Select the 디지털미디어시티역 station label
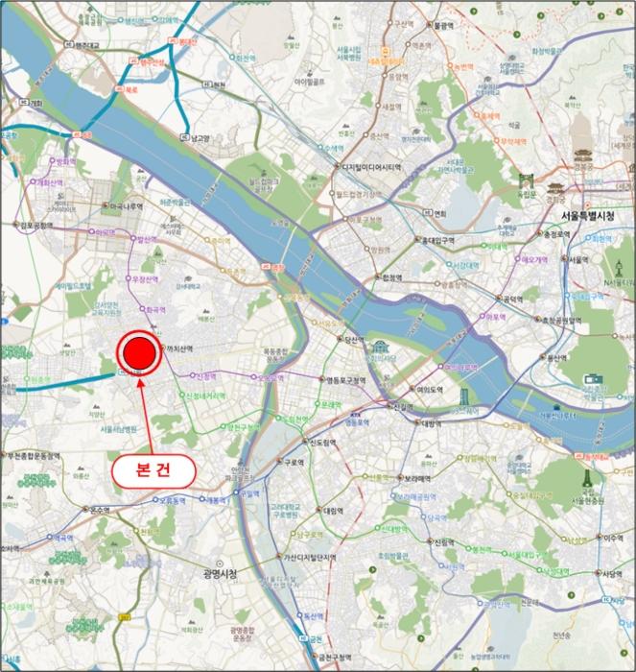This screenshot has width=636, height=672. coord(372,168)
